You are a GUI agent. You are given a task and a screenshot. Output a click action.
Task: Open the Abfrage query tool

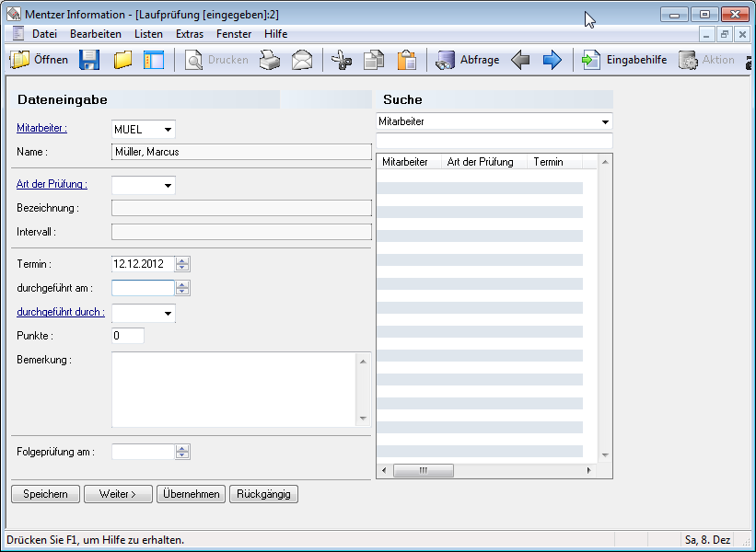point(468,61)
